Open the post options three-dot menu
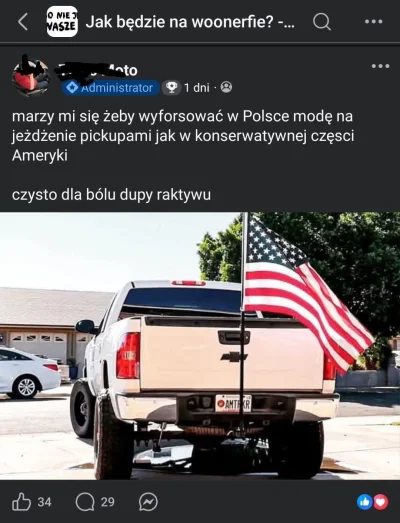Screen dimensions: 400x523 point(381,66)
